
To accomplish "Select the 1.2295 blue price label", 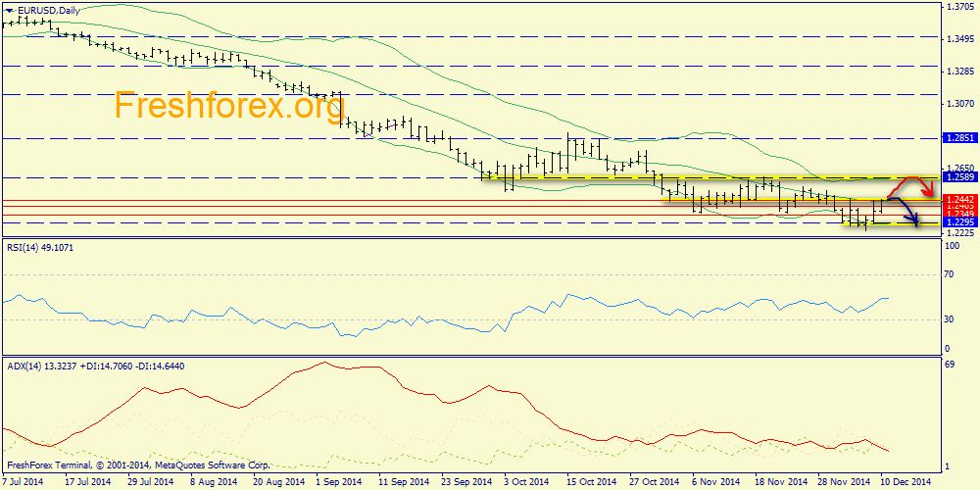I will click(958, 223).
